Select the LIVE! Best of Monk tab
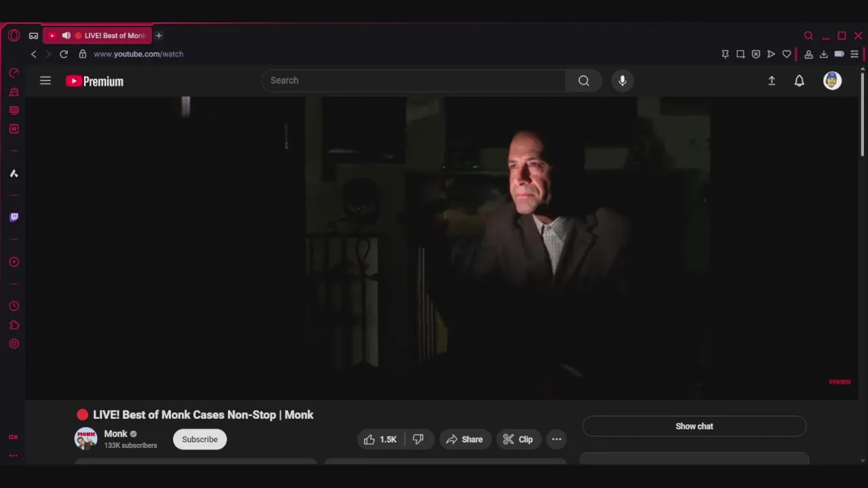The image size is (868, 488). point(98,35)
